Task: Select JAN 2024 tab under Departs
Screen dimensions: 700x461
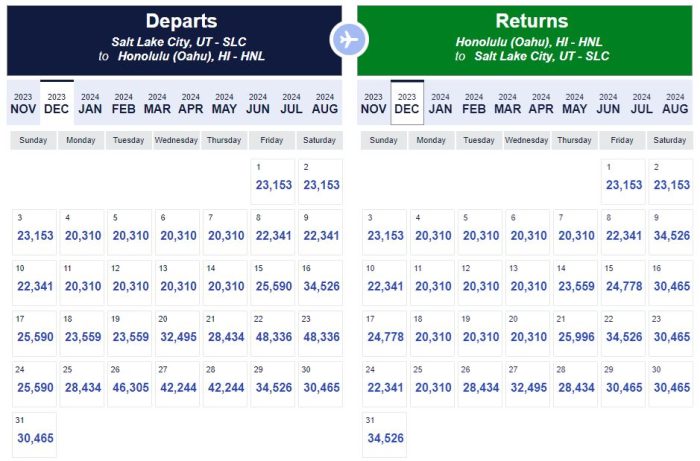Action: click(x=90, y=103)
